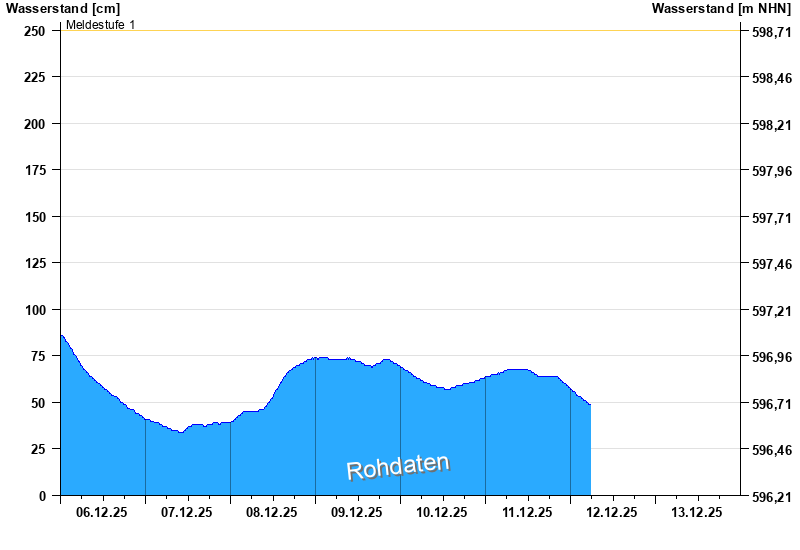This screenshot has height=550, width=800.
Task: Click the 10.12.25 date label
Action: pyautogui.click(x=442, y=512)
